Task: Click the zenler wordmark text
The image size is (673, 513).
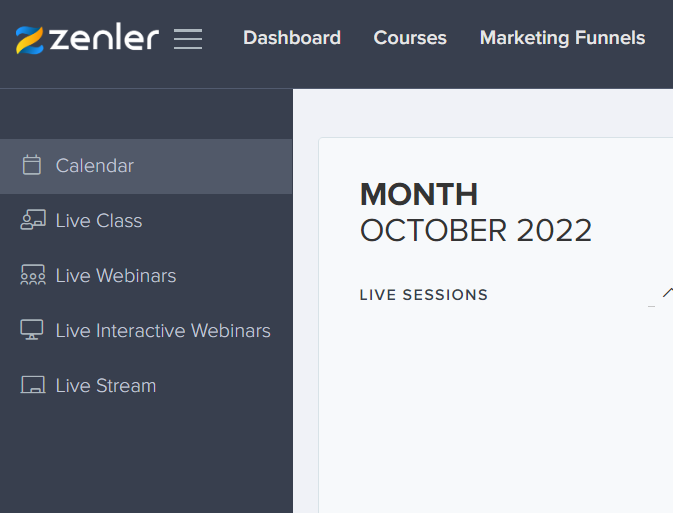Action: pyautogui.click(x=104, y=38)
